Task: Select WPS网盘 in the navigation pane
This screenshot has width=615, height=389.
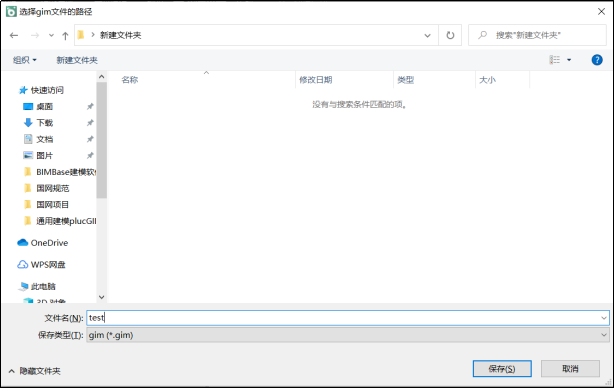Action: (x=48, y=265)
